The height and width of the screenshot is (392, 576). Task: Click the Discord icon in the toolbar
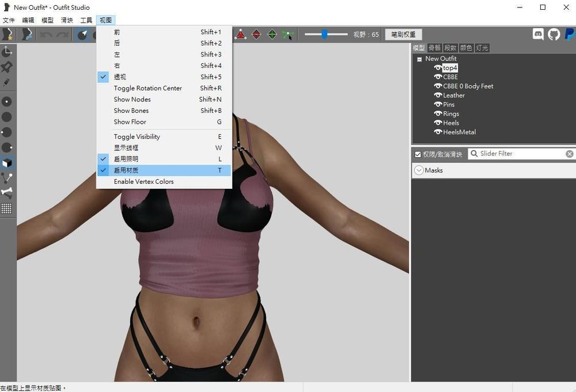click(539, 35)
